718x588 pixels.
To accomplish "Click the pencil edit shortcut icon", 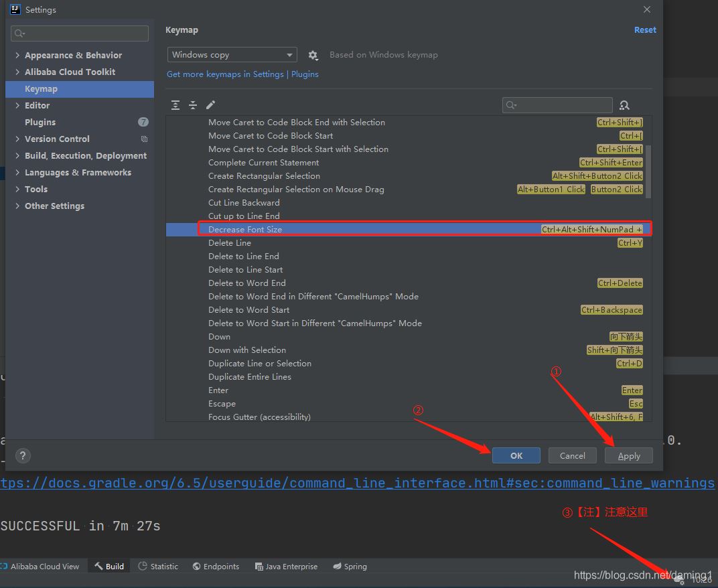I will (x=210, y=105).
